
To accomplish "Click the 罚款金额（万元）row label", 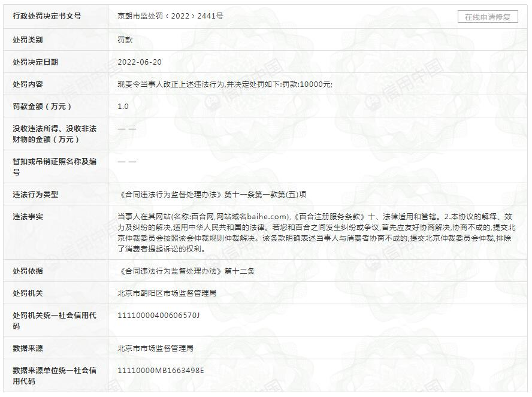I will 42,107.
